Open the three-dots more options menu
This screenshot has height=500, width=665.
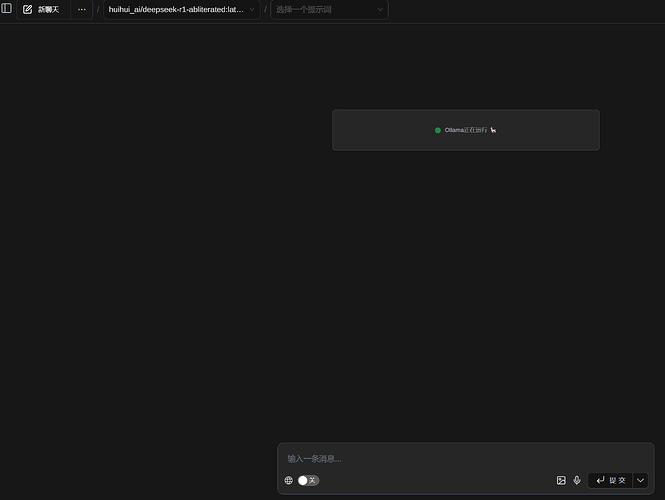81,9
